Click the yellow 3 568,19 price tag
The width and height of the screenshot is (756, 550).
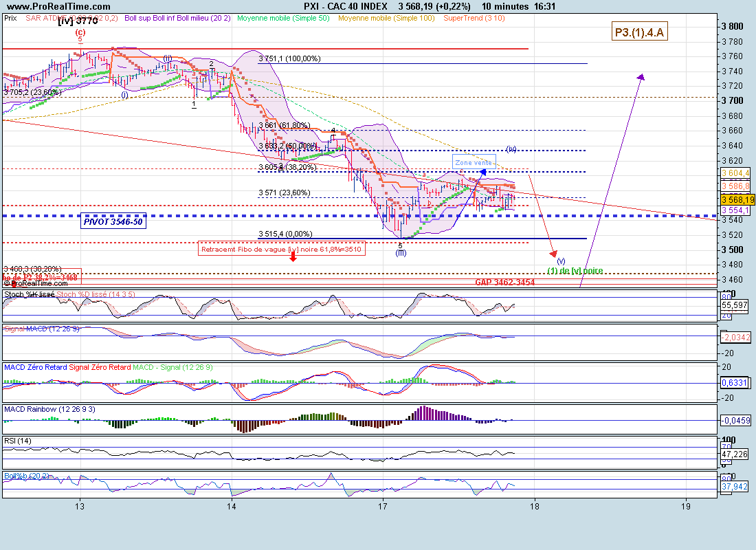pos(737,200)
